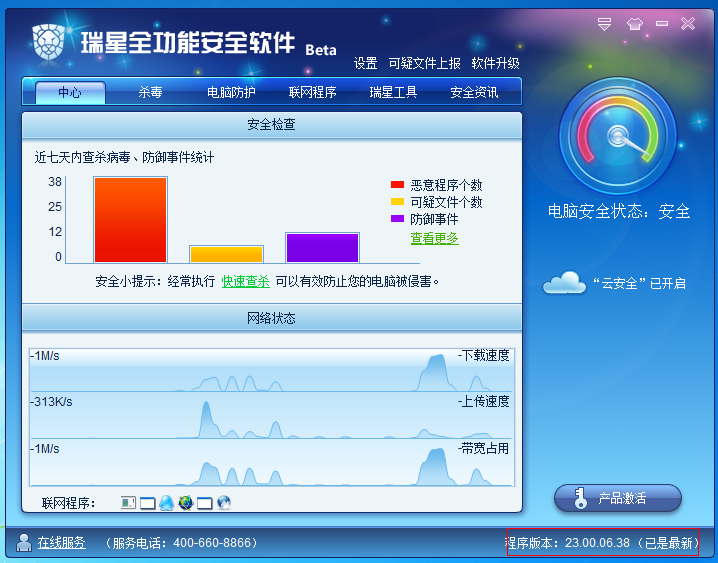
Task: Minimize the Rising security window
Action: click(662, 23)
